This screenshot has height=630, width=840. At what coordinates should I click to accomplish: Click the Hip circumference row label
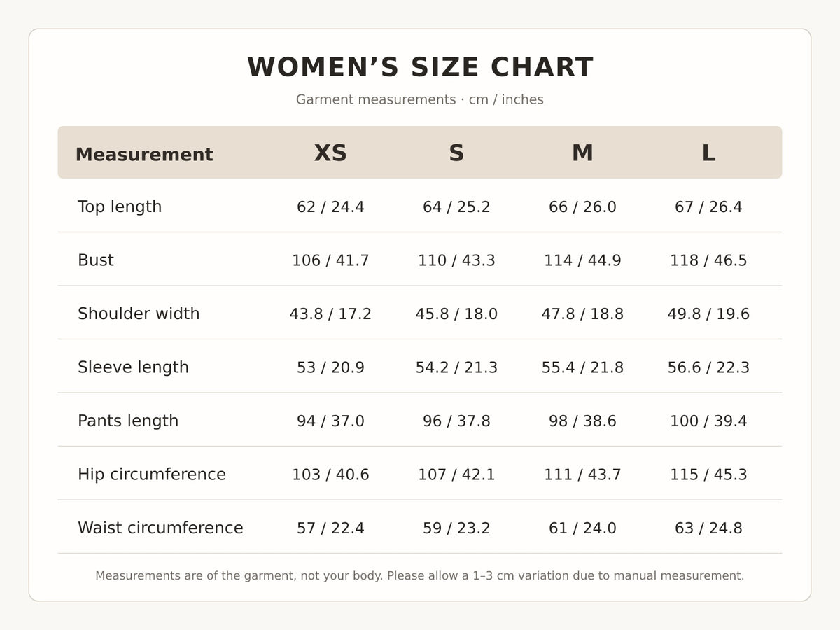152,474
